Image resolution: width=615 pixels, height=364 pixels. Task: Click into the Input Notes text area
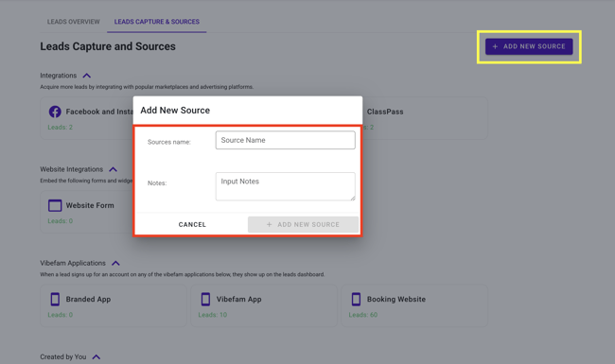pos(285,186)
